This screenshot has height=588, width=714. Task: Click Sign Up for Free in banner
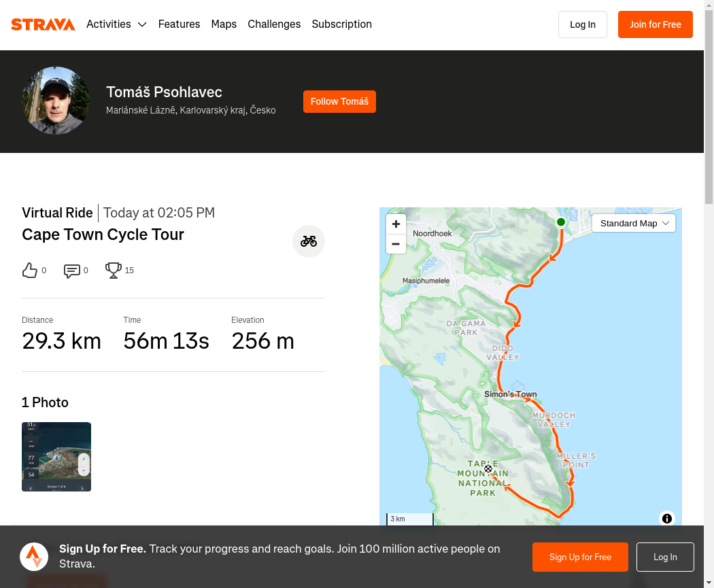pos(580,557)
